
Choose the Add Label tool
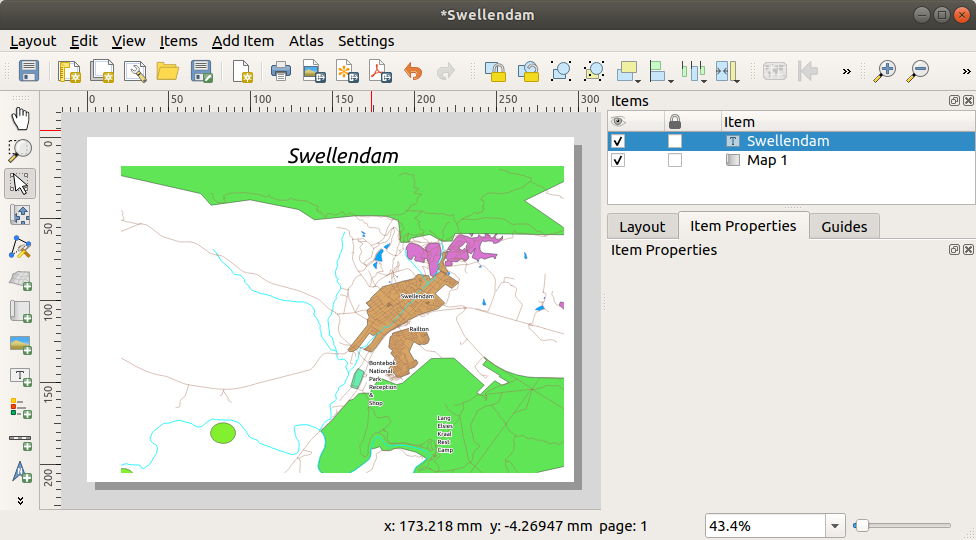(20, 377)
